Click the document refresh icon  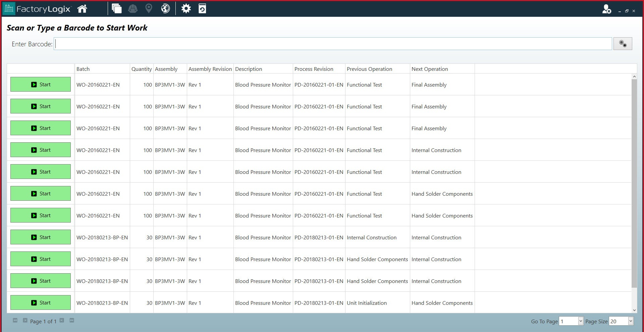pyautogui.click(x=202, y=9)
